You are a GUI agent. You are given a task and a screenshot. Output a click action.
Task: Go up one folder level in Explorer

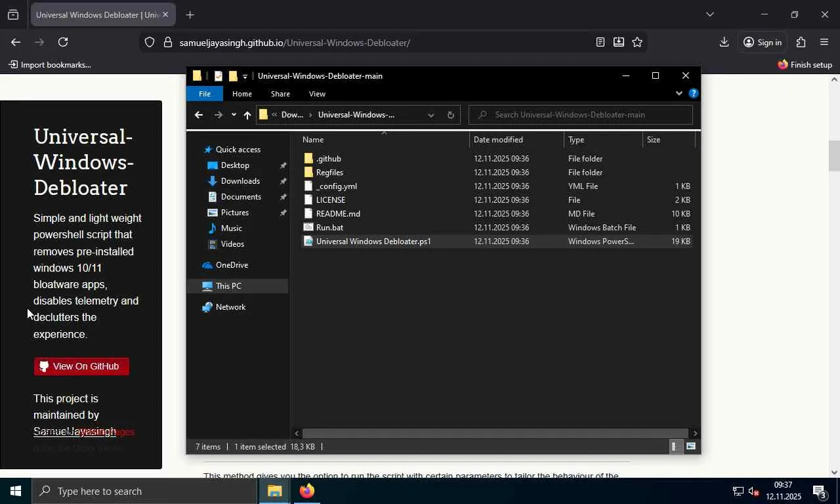247,115
